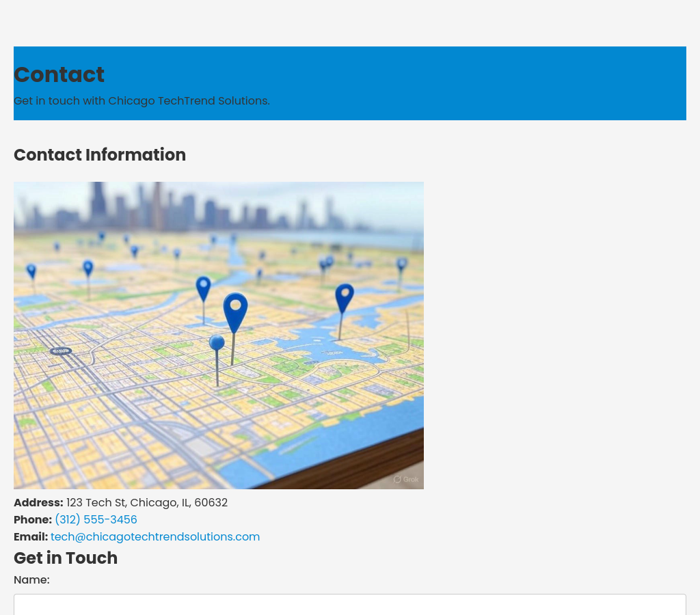This screenshot has height=615, width=700.
Task: Click the "Name:" form label
Action: [31, 580]
